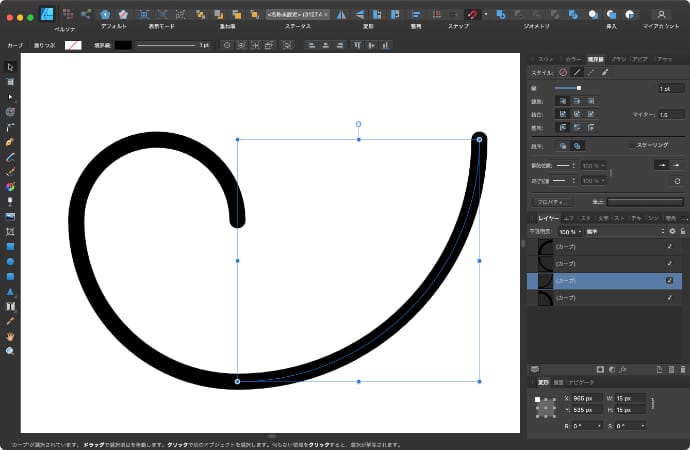690x450 pixels.
Task: Enable the スケーリング (scale with object) checkbox
Action: pyautogui.click(x=630, y=145)
